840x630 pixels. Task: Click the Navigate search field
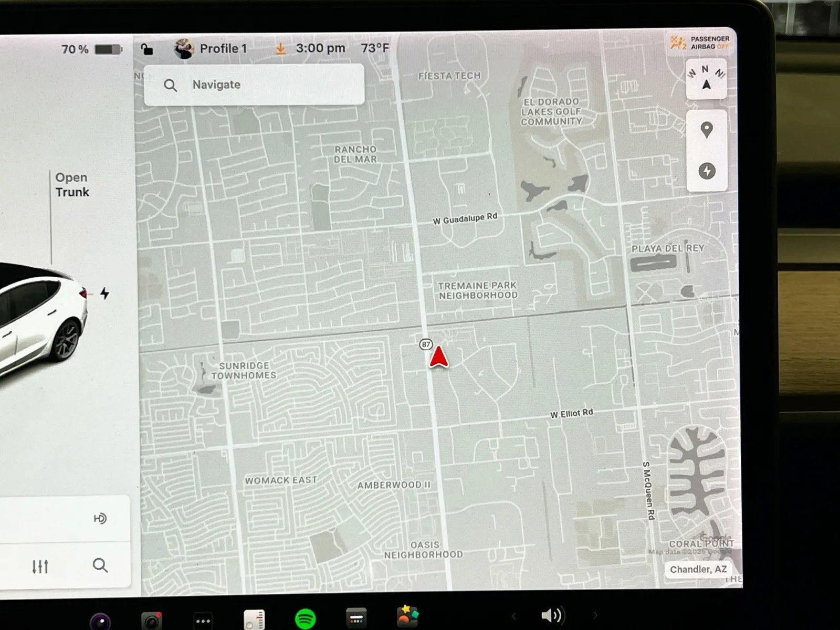coord(254,85)
